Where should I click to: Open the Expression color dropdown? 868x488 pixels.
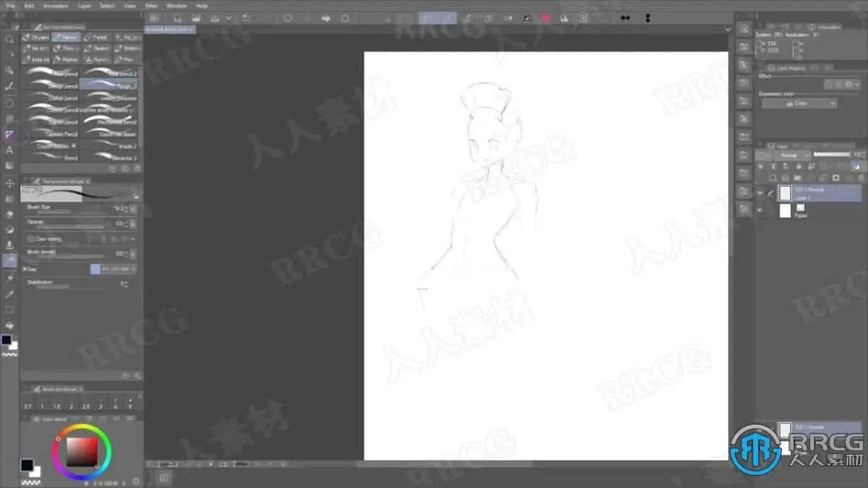click(799, 103)
